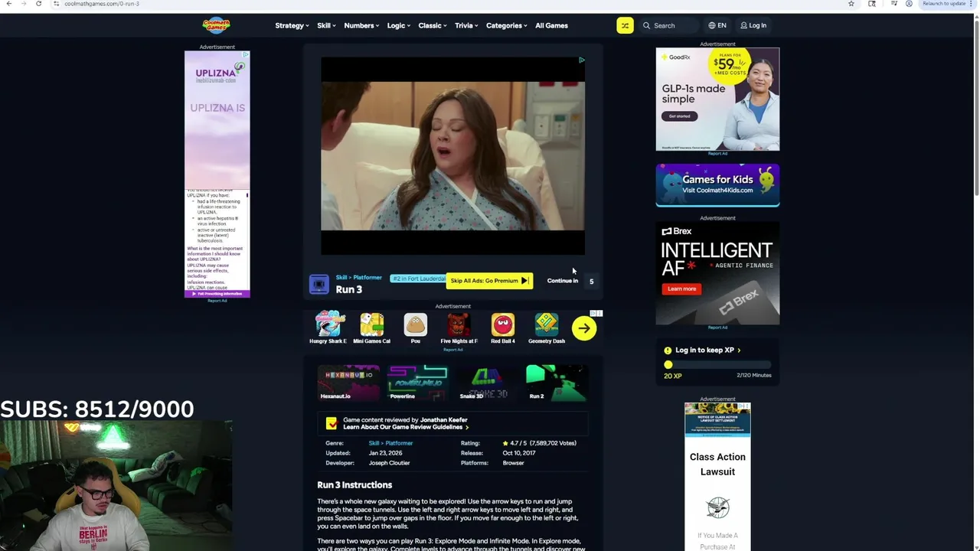Click the browser profile avatar icon

click(x=909, y=4)
